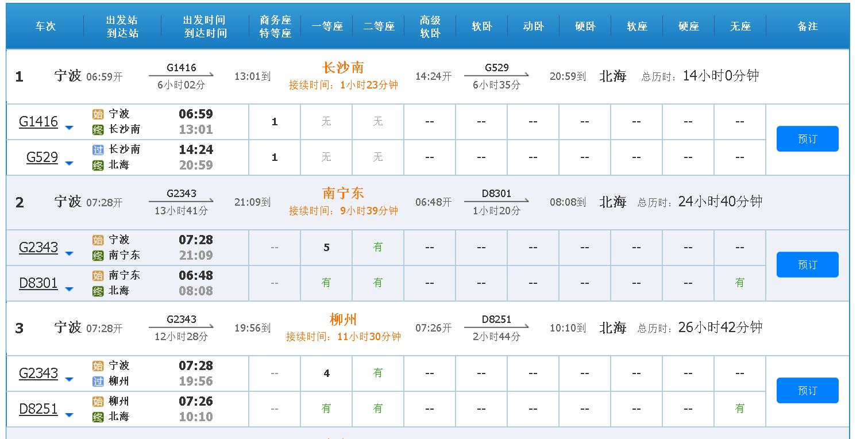Screen dimensions: 868x439
Task: Open G2343 link to 南宁东
Action: [x=38, y=248]
